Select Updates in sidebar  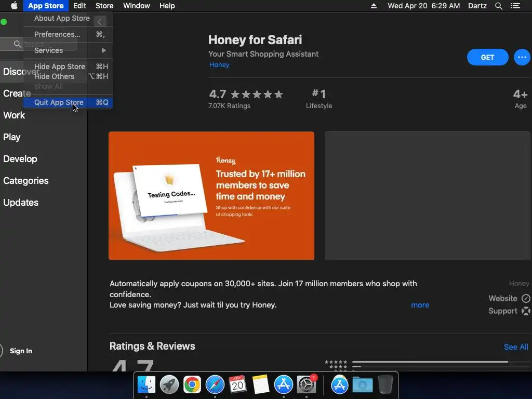[x=21, y=203]
